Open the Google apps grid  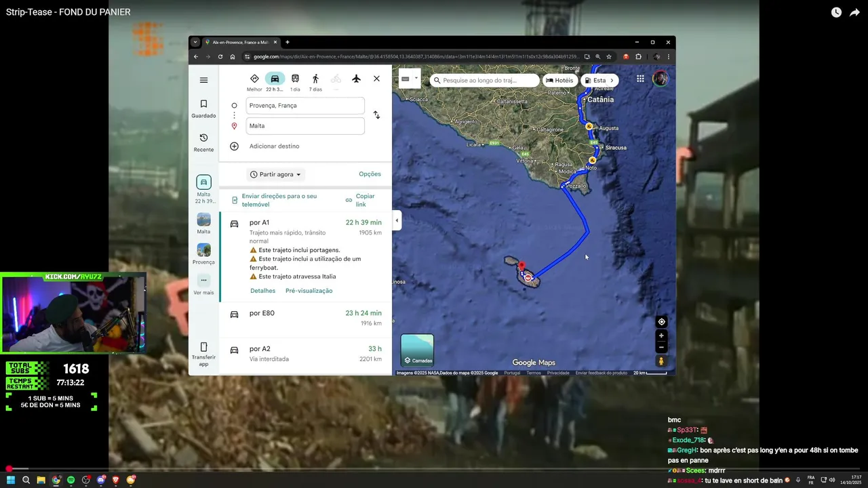tap(640, 79)
